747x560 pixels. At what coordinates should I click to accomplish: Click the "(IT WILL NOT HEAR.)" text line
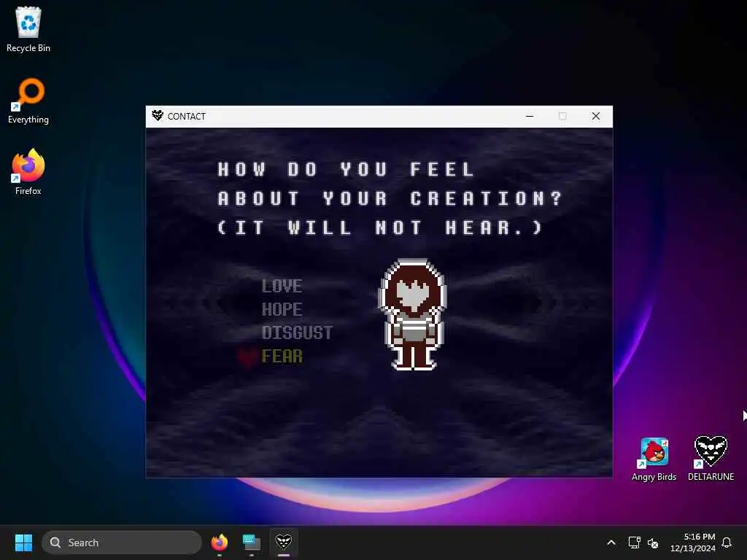click(x=380, y=227)
